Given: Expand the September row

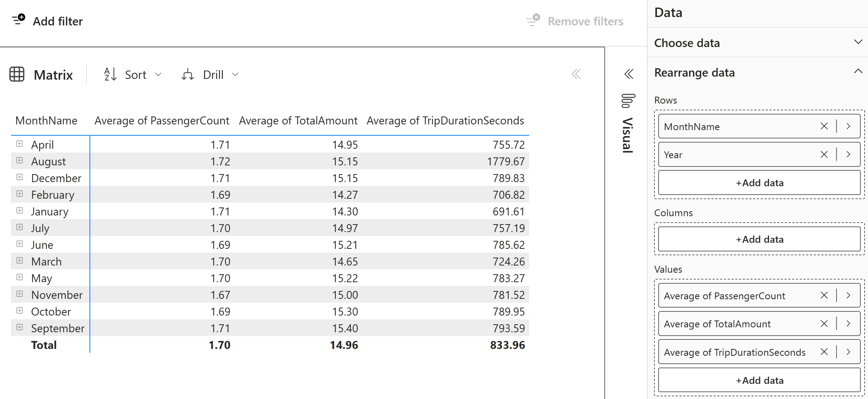Looking at the screenshot, I should tap(20, 327).
